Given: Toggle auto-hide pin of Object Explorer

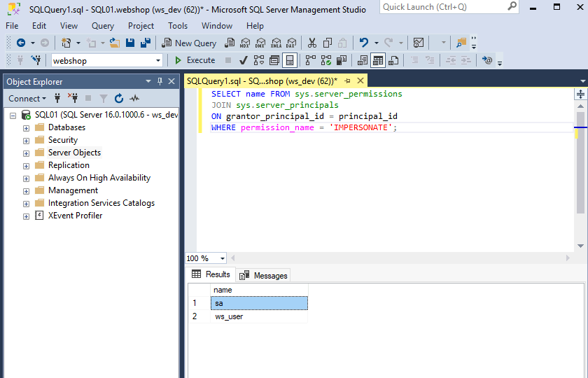Looking at the screenshot, I should pyautogui.click(x=160, y=81).
